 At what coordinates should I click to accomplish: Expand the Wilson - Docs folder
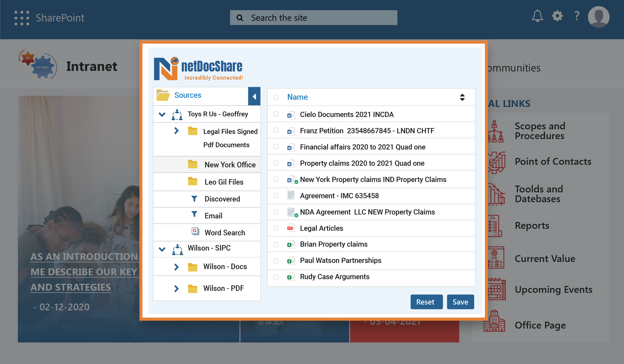click(176, 267)
